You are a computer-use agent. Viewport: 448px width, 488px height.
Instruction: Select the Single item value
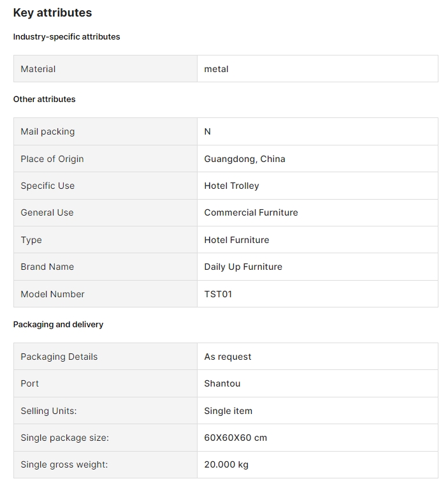[x=228, y=411]
